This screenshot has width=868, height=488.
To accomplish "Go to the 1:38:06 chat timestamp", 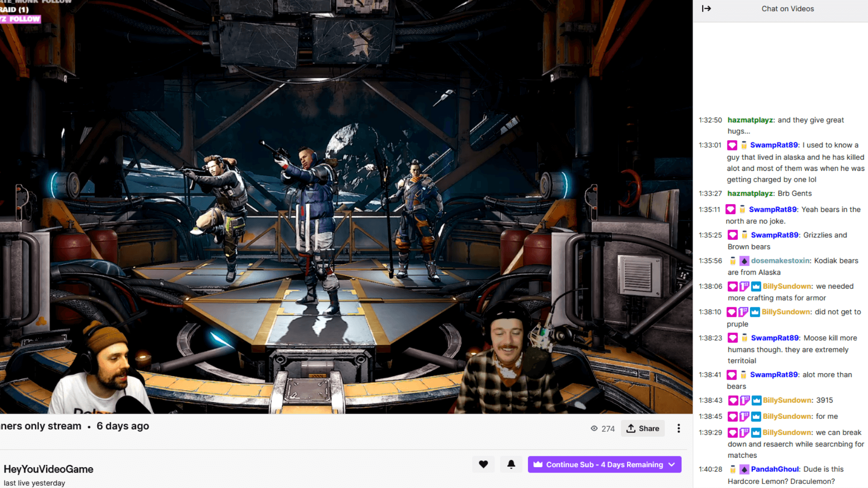I will [710, 286].
